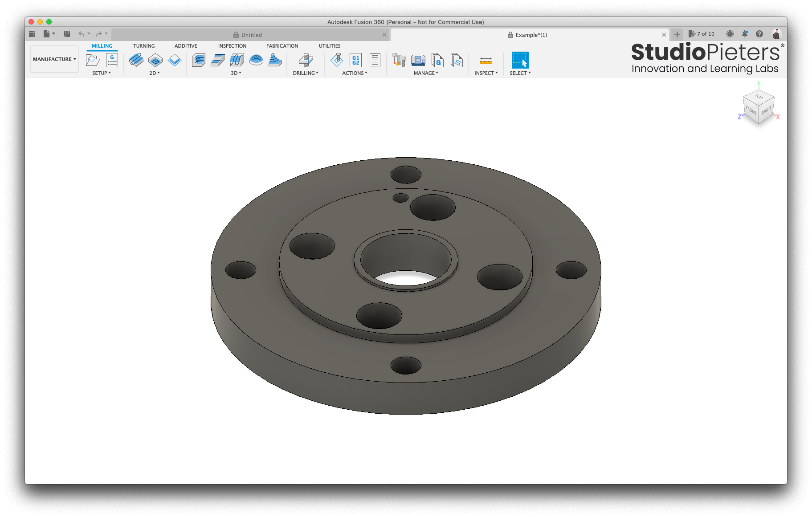This screenshot has height=517, width=812.
Task: Open the Template Library icon
Action: click(x=457, y=60)
